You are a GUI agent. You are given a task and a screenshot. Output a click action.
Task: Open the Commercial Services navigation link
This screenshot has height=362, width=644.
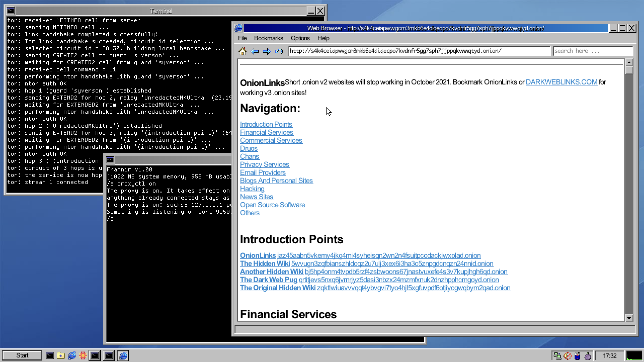271,141
